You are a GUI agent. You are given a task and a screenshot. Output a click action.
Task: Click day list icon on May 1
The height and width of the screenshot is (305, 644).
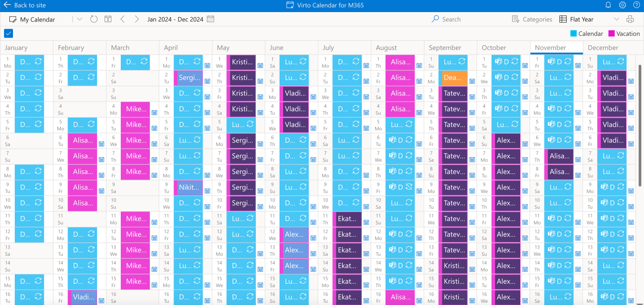(260, 65)
